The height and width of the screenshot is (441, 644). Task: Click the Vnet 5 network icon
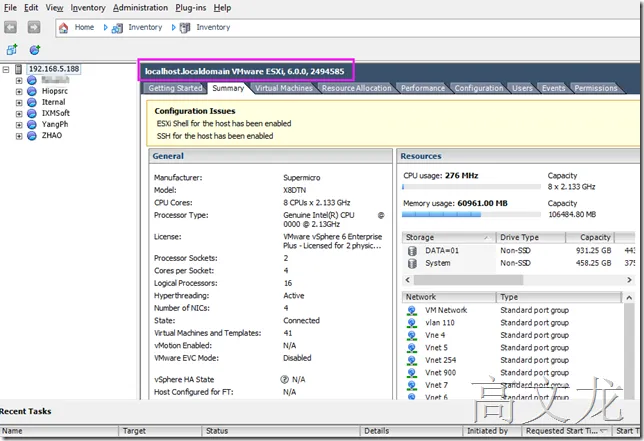coord(412,348)
